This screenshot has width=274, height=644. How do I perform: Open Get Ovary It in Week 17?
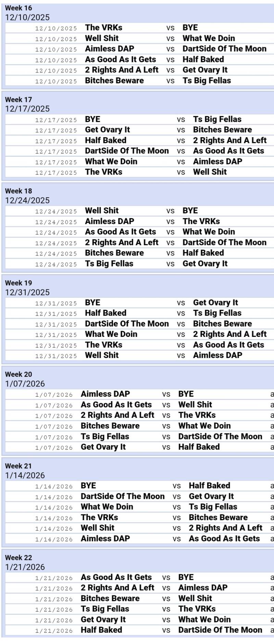coord(108,130)
